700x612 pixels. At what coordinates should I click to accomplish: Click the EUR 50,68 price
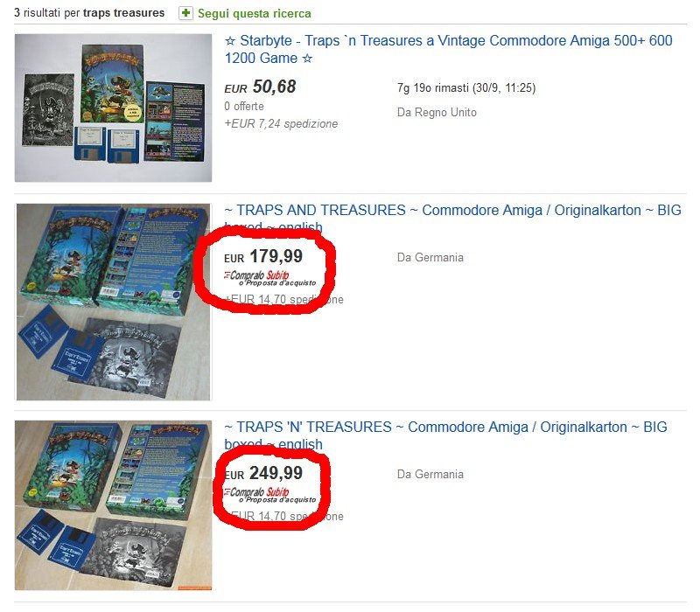(x=260, y=87)
